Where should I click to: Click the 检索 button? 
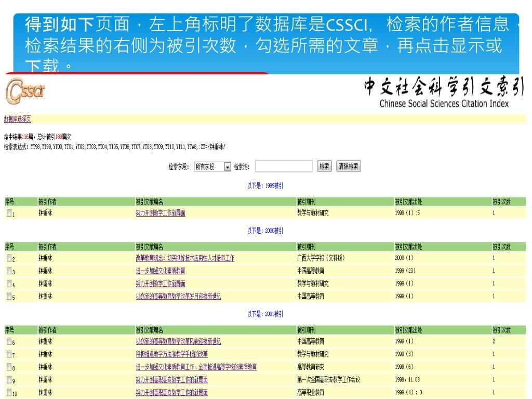pyautogui.click(x=324, y=166)
